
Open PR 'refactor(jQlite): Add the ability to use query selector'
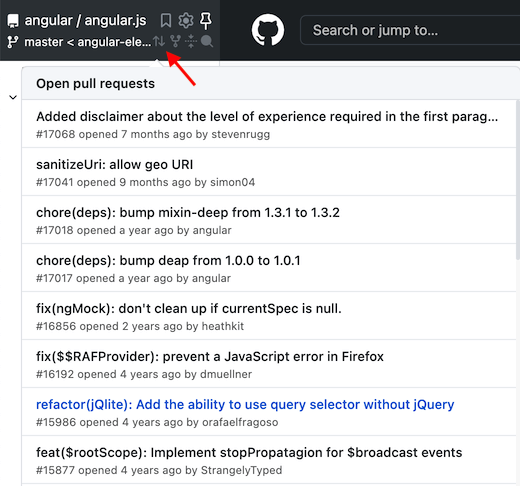pos(245,405)
